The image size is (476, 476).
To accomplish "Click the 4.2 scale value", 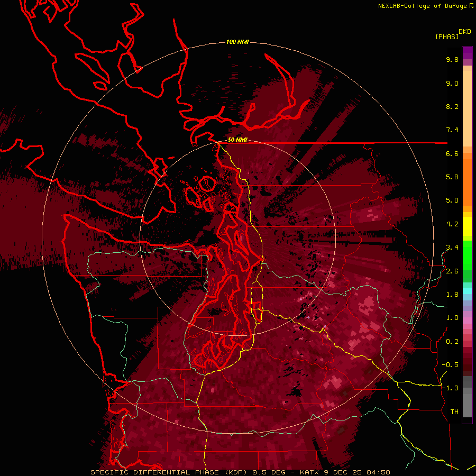I will [452, 224].
